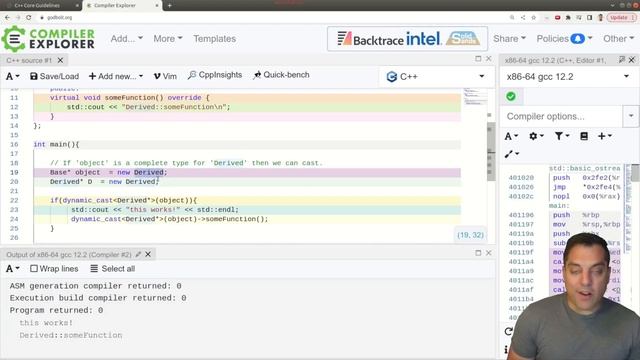Click the Policies notification bell icon
This screenshot has width=640, height=360.
[577, 39]
